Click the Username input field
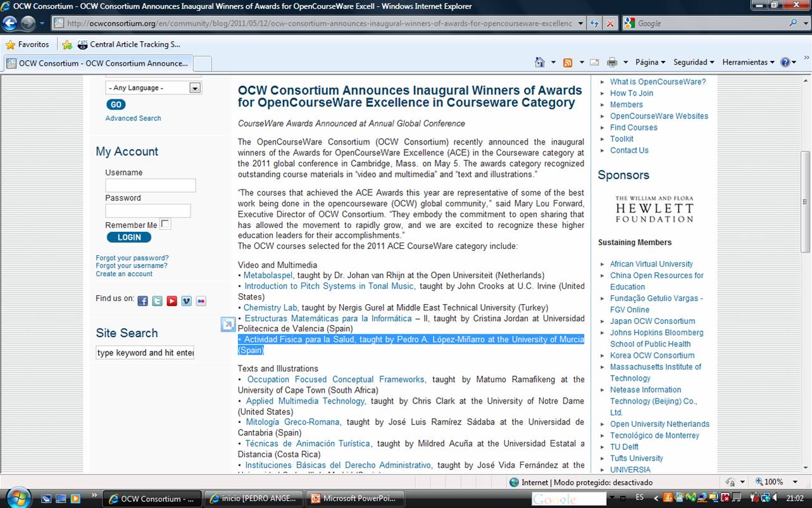812x508 pixels. point(151,186)
